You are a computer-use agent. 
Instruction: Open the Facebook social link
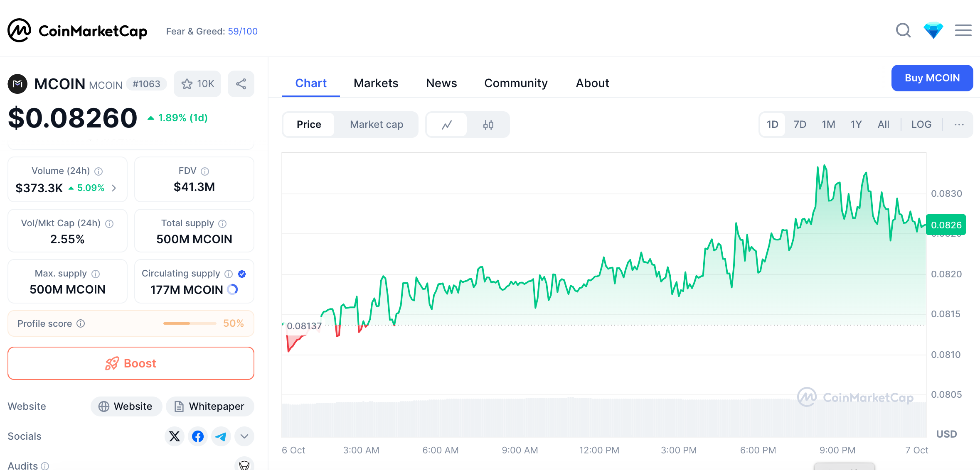[198, 436]
